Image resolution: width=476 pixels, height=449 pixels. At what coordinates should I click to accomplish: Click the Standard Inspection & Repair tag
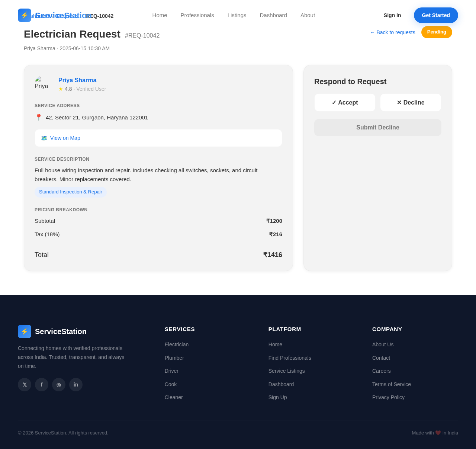click(x=71, y=192)
